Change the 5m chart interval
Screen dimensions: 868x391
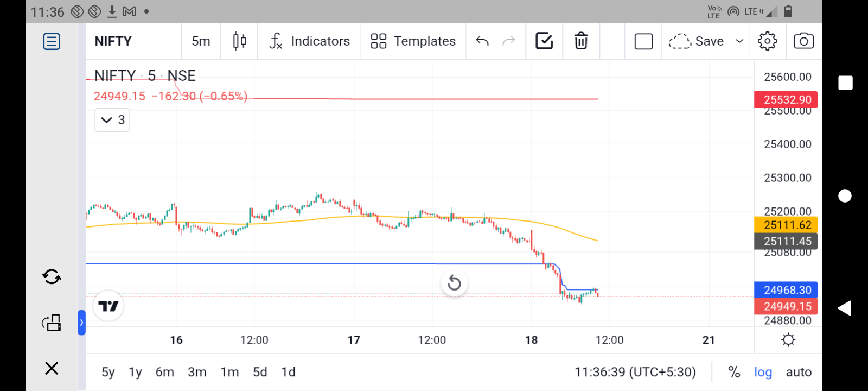(x=201, y=41)
